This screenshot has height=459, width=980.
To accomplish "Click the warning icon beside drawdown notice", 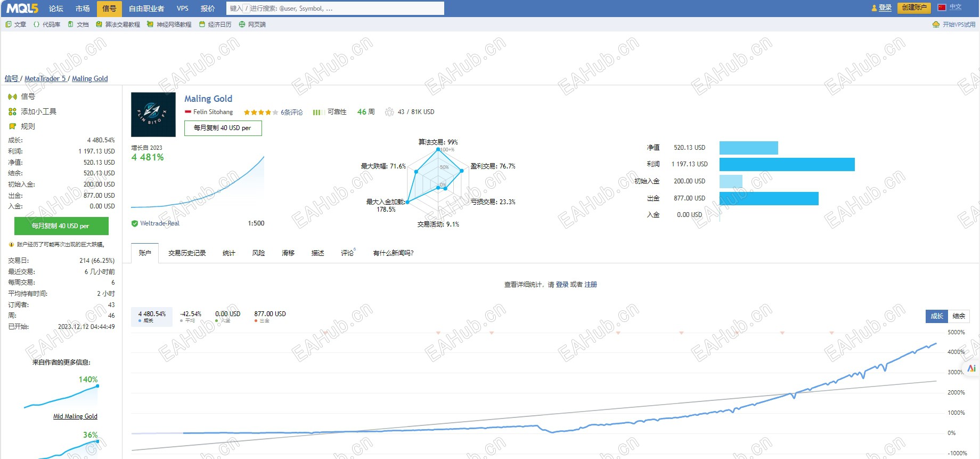I will 11,245.
